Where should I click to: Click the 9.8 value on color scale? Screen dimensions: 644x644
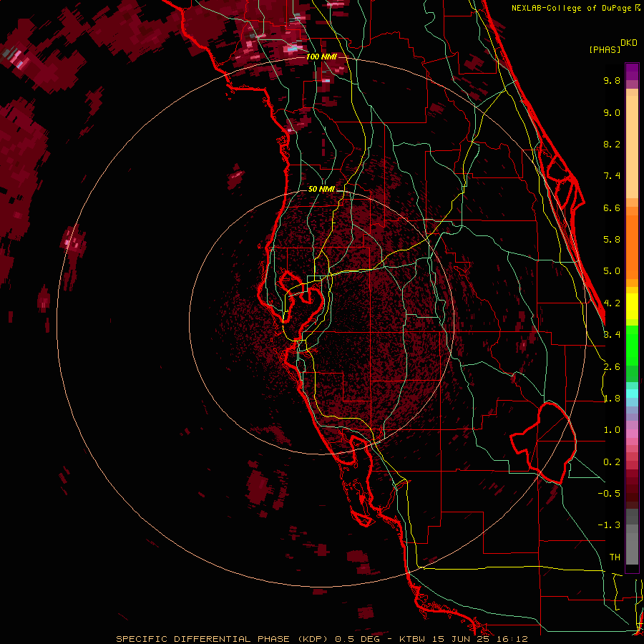point(612,80)
